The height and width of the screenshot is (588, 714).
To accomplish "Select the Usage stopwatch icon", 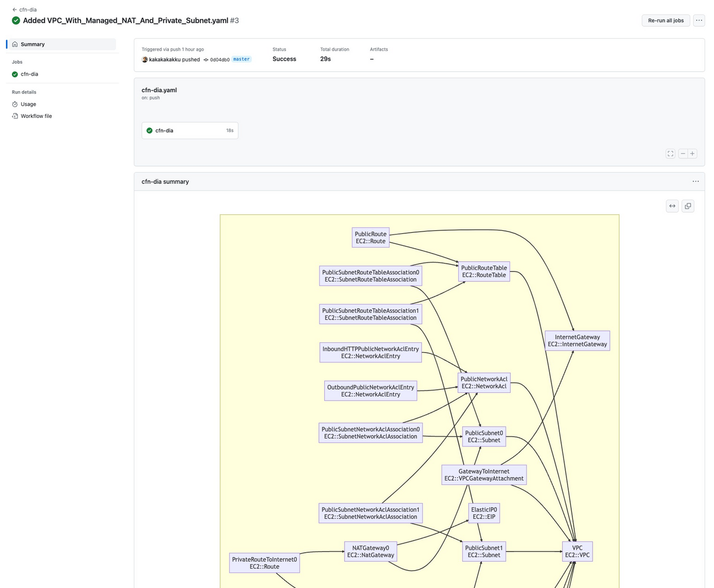I will 15,104.
